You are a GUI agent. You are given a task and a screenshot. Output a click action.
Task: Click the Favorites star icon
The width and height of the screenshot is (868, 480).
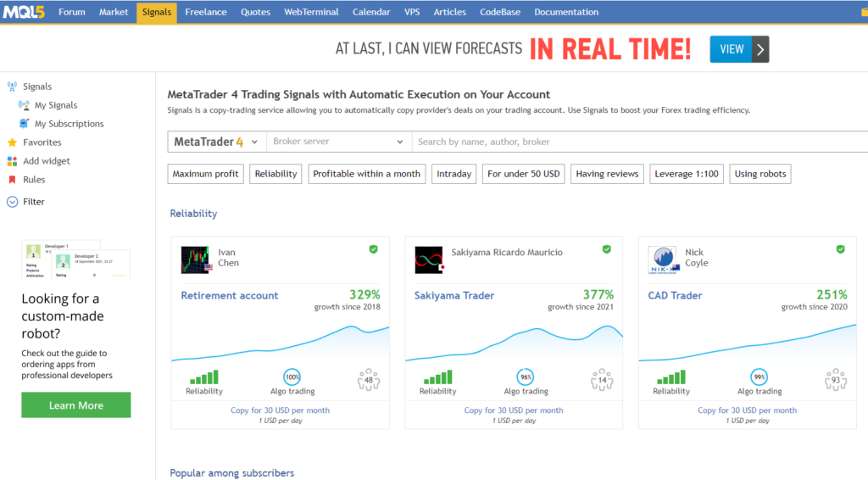tap(12, 142)
